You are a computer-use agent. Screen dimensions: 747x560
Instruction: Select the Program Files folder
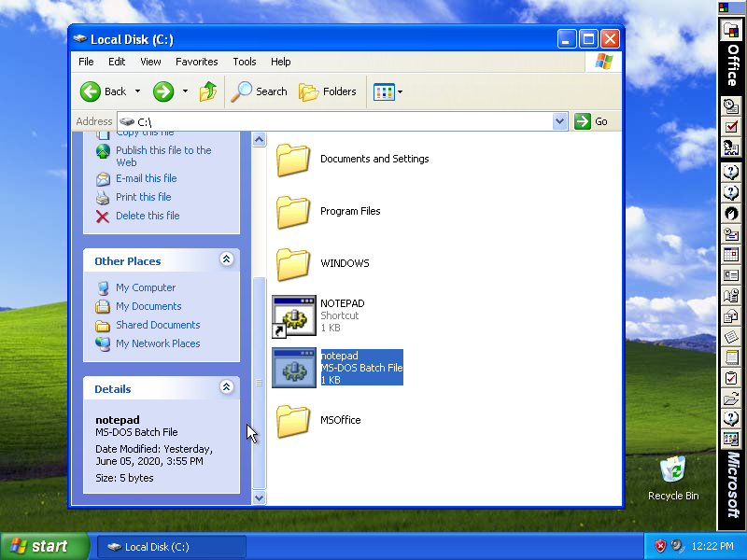pos(328,212)
